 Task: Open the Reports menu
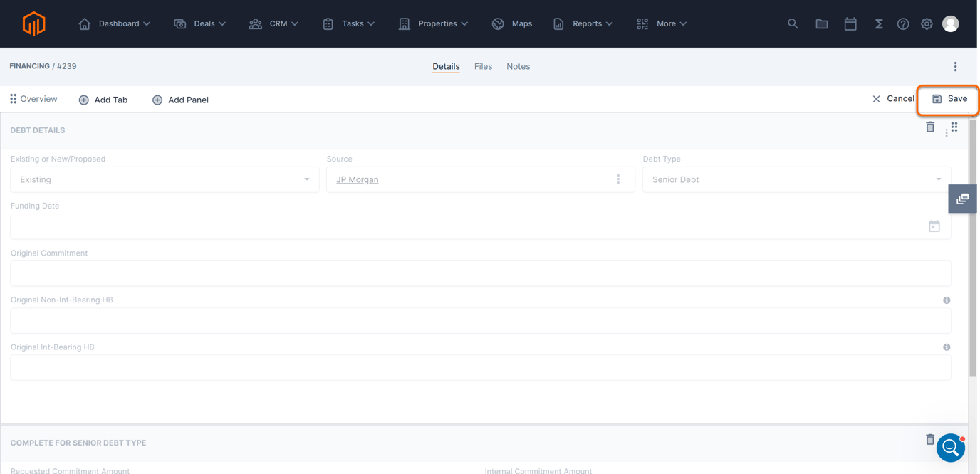(583, 23)
